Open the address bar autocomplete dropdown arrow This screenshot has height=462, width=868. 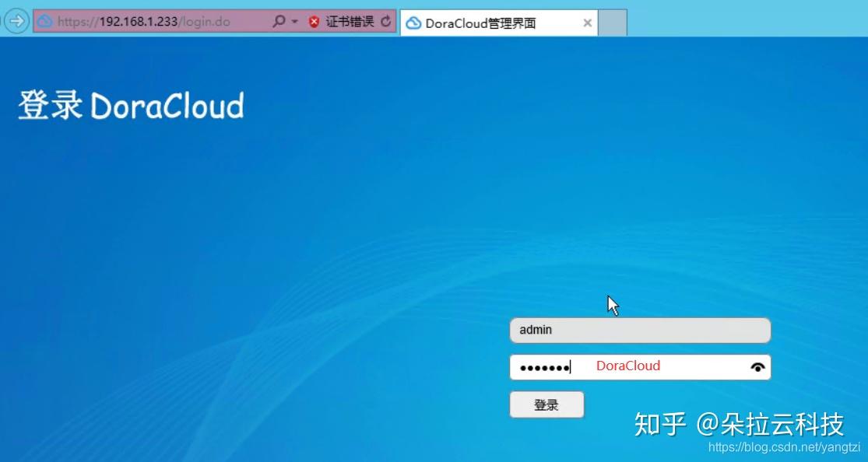(x=294, y=22)
